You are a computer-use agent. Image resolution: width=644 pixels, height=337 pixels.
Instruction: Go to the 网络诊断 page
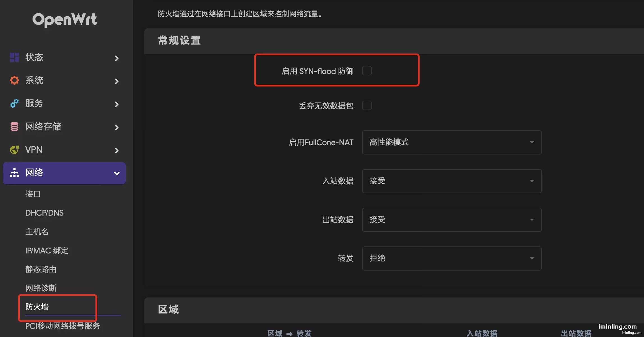coord(41,288)
